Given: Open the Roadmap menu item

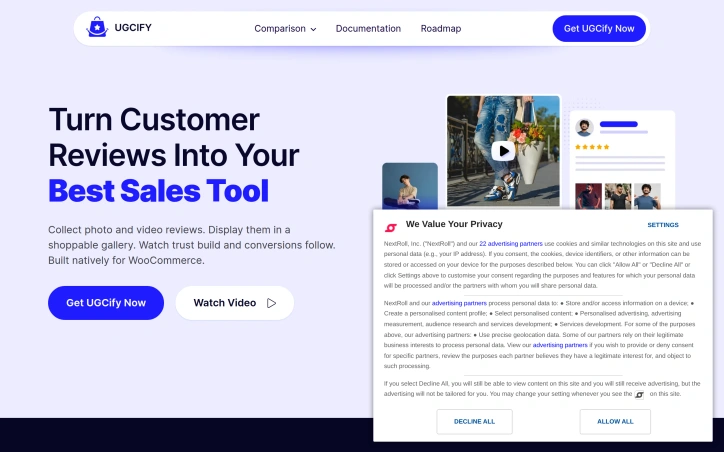Looking at the screenshot, I should (x=440, y=29).
